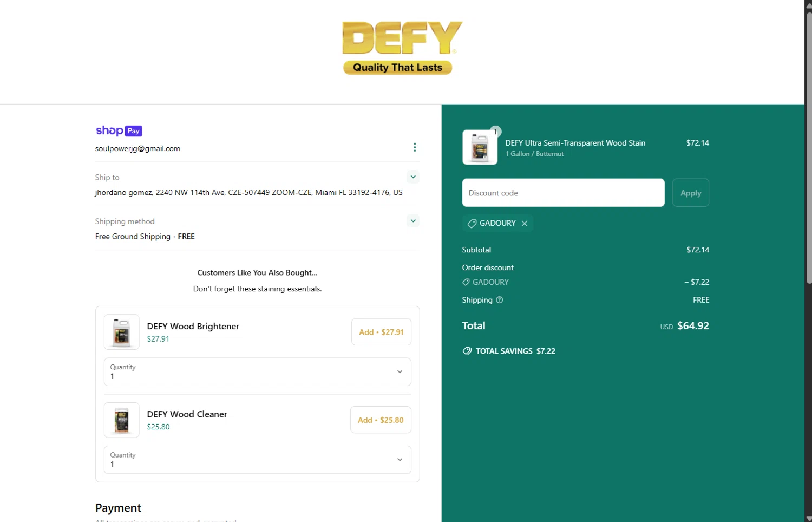Image resolution: width=812 pixels, height=522 pixels.
Task: Click the soulpowerjg@gmail.com email text
Action: click(x=137, y=148)
